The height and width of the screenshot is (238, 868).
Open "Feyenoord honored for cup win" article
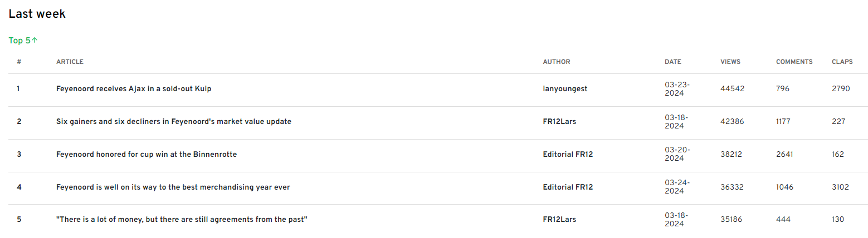point(147,155)
